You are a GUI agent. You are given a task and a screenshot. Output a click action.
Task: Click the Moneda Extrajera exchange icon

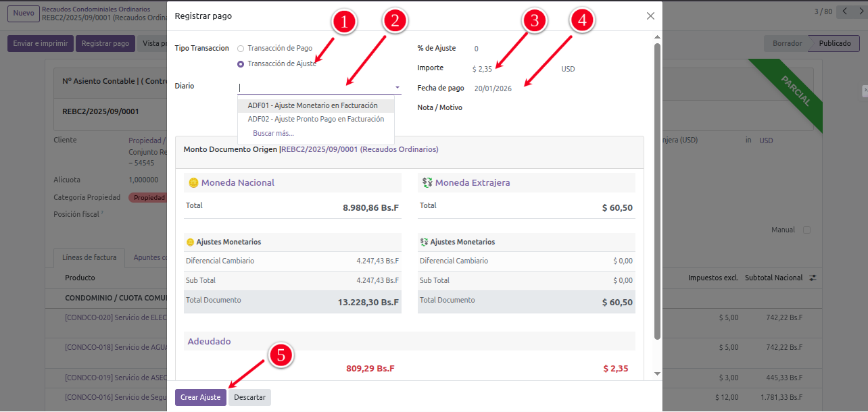tap(427, 183)
